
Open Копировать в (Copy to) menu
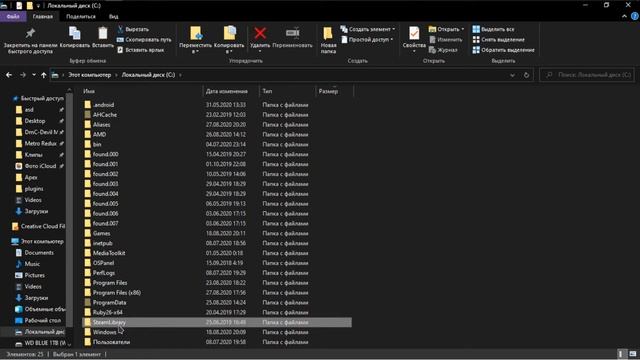point(229,40)
